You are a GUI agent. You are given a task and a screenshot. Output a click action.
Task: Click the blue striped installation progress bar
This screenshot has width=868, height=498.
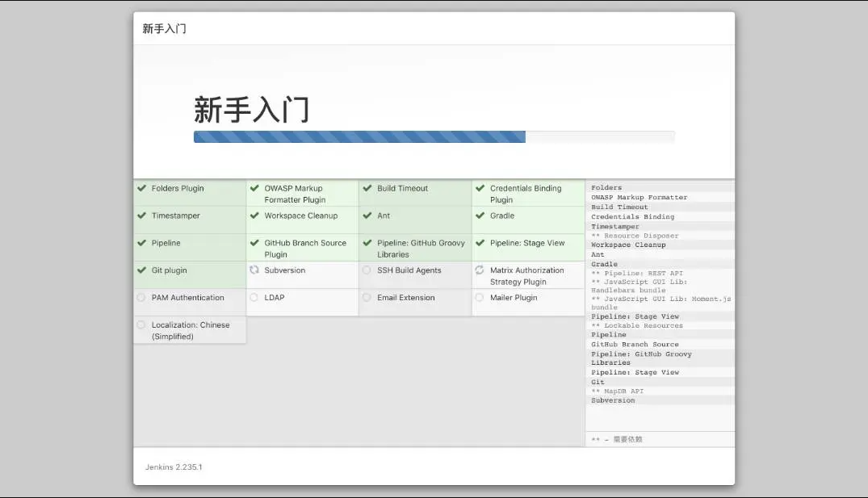359,137
